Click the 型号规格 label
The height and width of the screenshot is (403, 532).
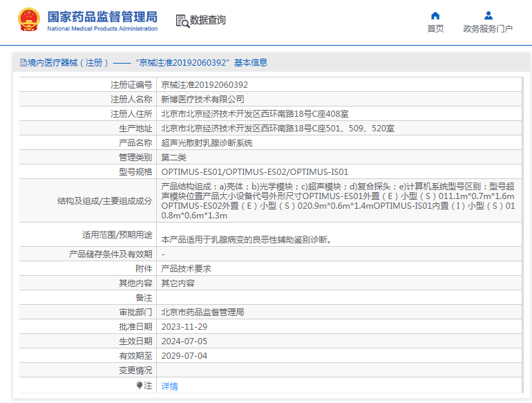[135, 172]
